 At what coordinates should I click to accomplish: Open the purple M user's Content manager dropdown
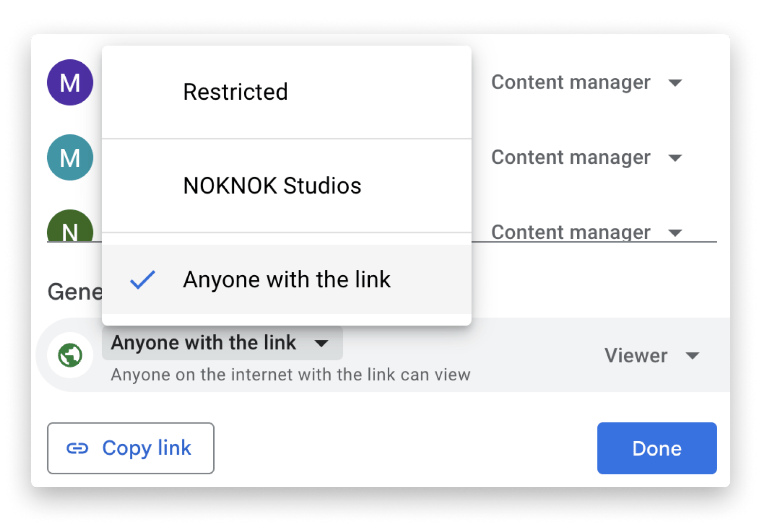pyautogui.click(x=586, y=83)
